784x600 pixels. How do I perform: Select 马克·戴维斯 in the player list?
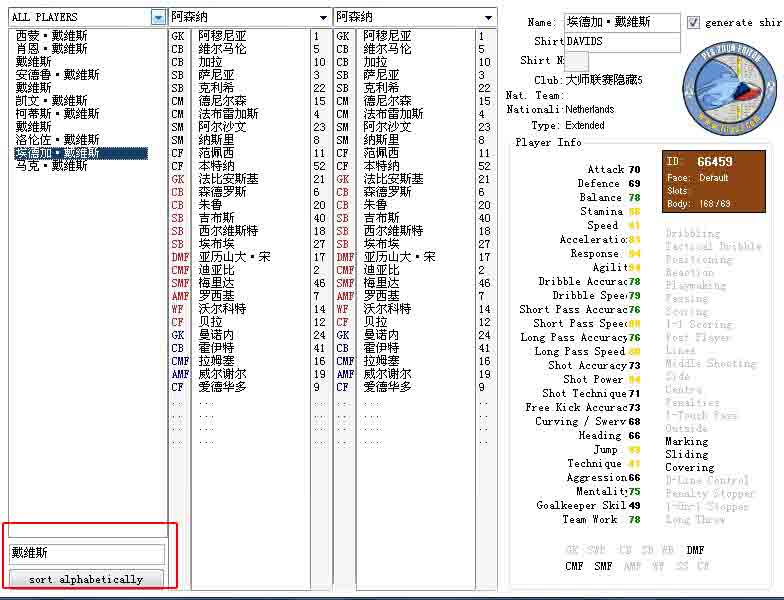coord(52,166)
